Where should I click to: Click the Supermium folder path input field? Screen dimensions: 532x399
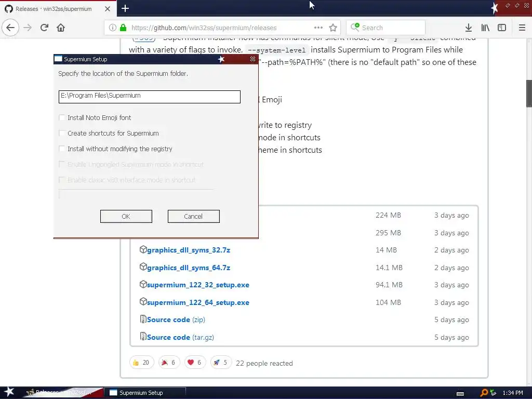(x=150, y=97)
